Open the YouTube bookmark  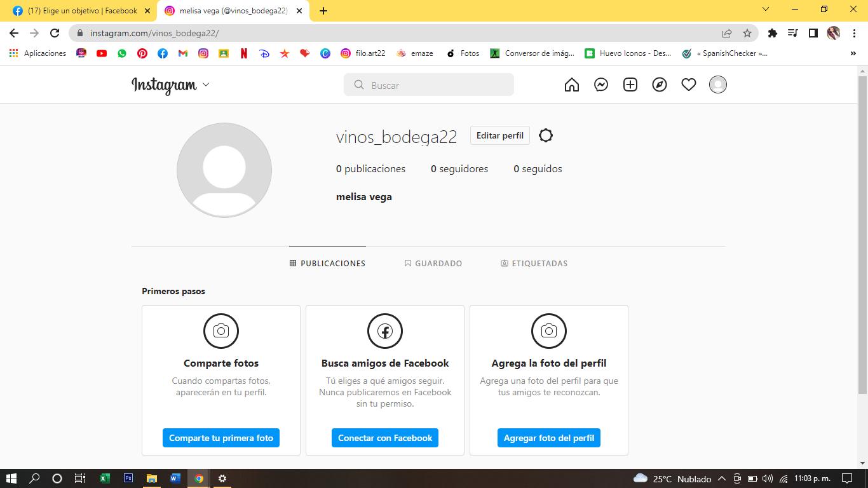point(102,53)
